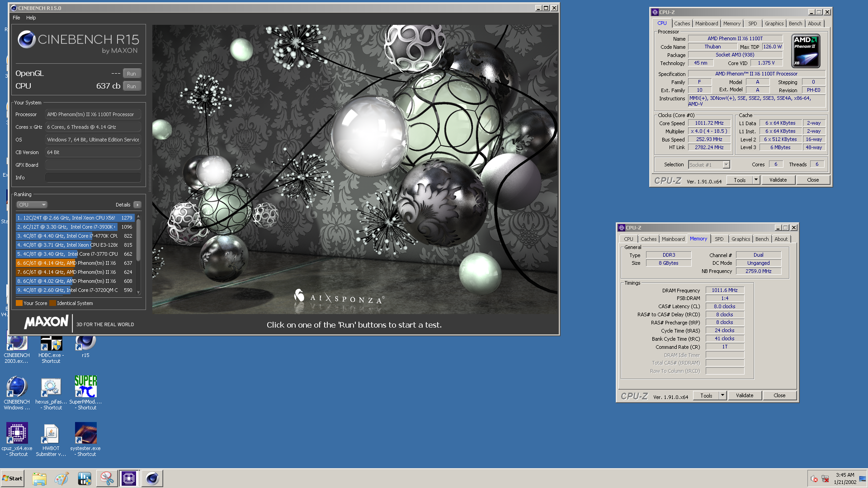Select ranking row 1 Intel Xeon X56

pyautogui.click(x=75, y=218)
